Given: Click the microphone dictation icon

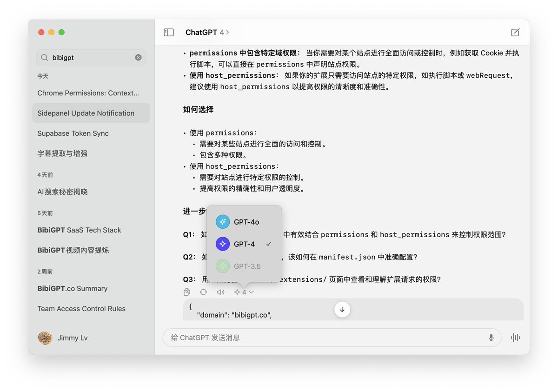Looking at the screenshot, I should (x=491, y=338).
